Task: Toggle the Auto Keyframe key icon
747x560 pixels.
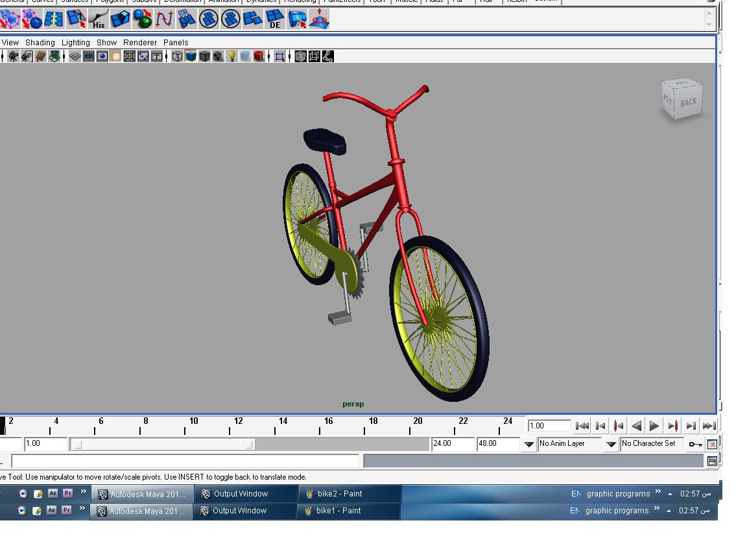Action: pyautogui.click(x=696, y=444)
